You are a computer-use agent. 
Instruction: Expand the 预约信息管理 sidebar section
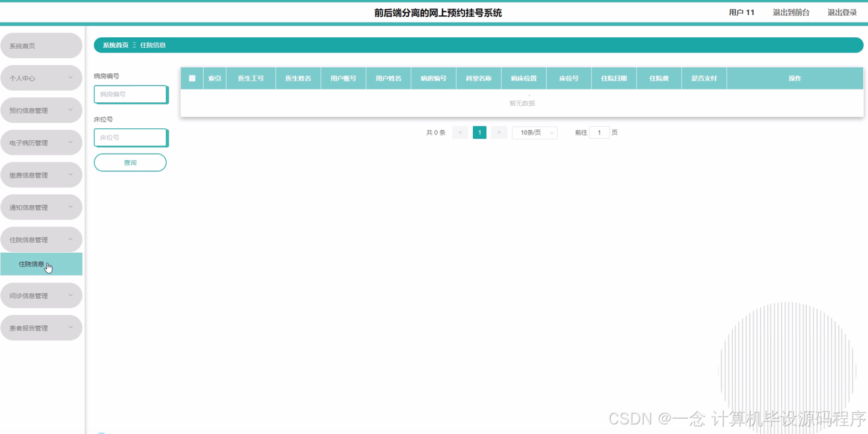pos(41,110)
